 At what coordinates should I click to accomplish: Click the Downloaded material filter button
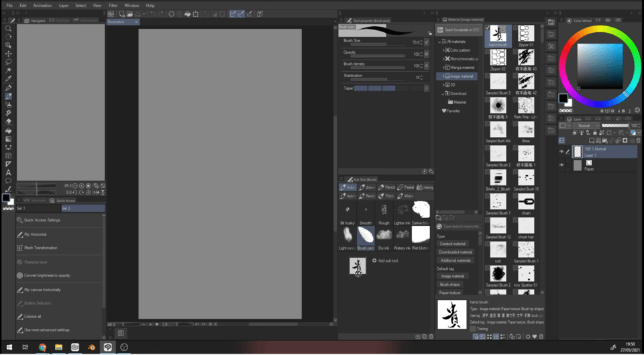coord(455,252)
